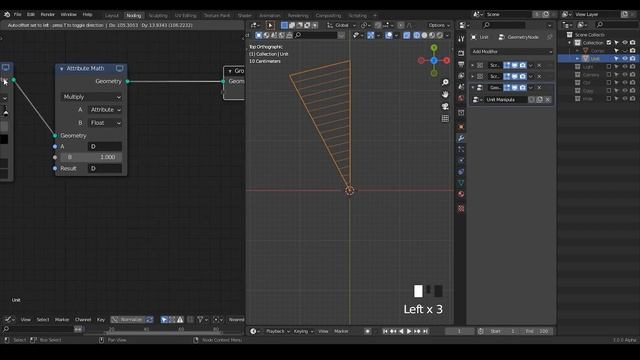The height and width of the screenshot is (360, 640).
Task: Toggle viewport gizmos button
Action: tap(371, 36)
